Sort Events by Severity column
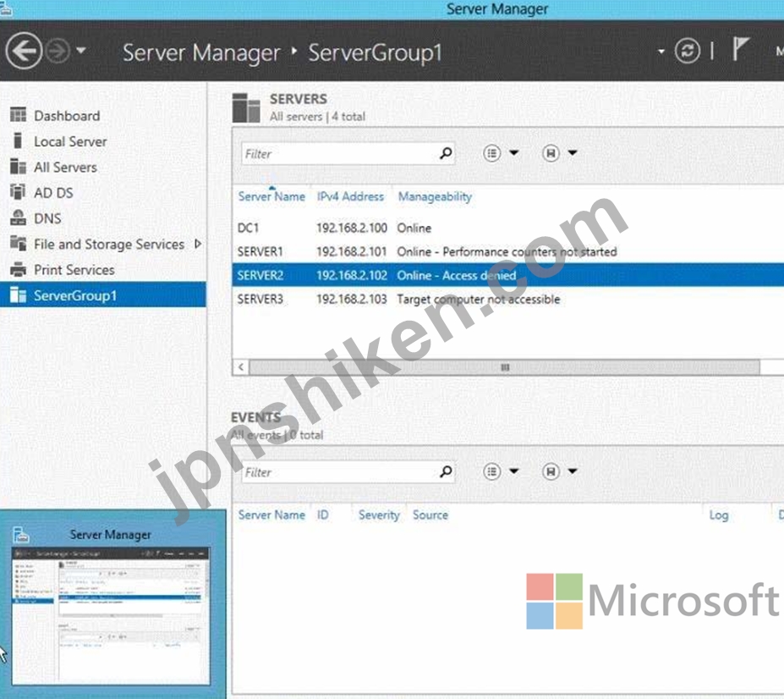The image size is (784, 699). point(379,515)
